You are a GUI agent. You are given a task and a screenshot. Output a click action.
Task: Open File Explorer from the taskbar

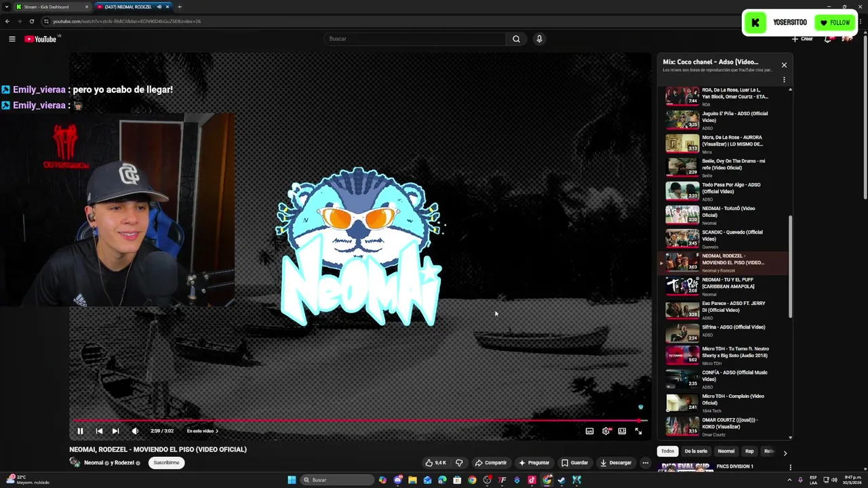pos(412,480)
